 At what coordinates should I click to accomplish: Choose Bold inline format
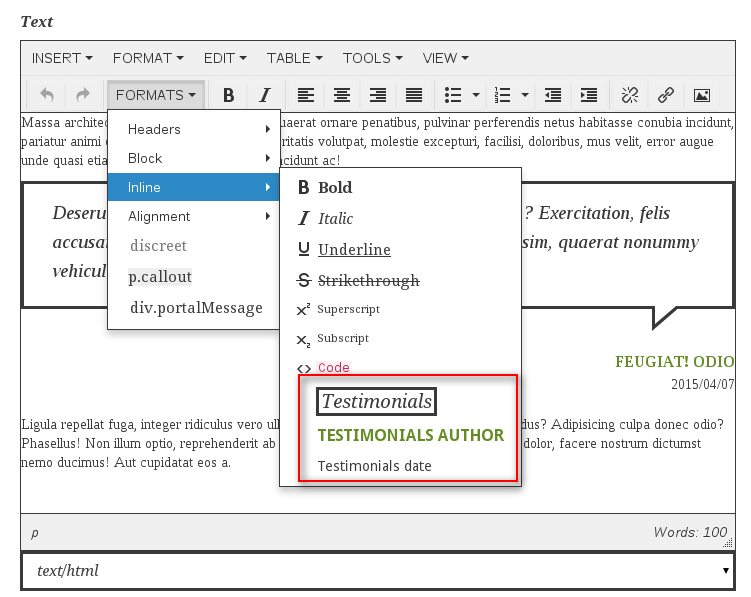pos(400,187)
